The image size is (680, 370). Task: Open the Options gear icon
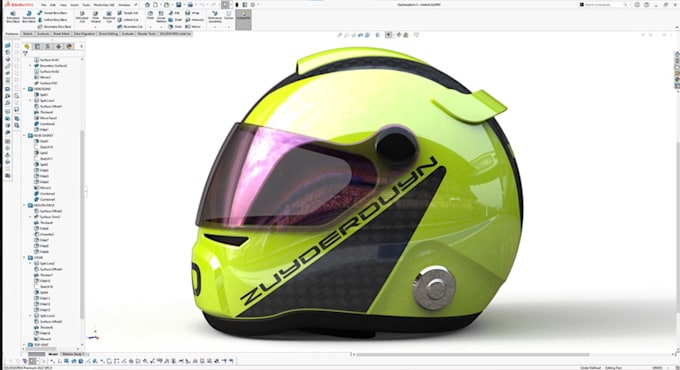click(x=253, y=4)
